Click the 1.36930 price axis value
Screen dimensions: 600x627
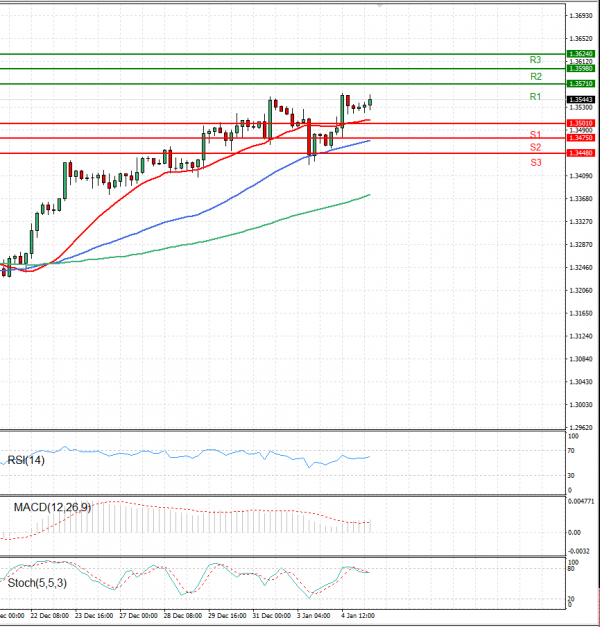581,16
